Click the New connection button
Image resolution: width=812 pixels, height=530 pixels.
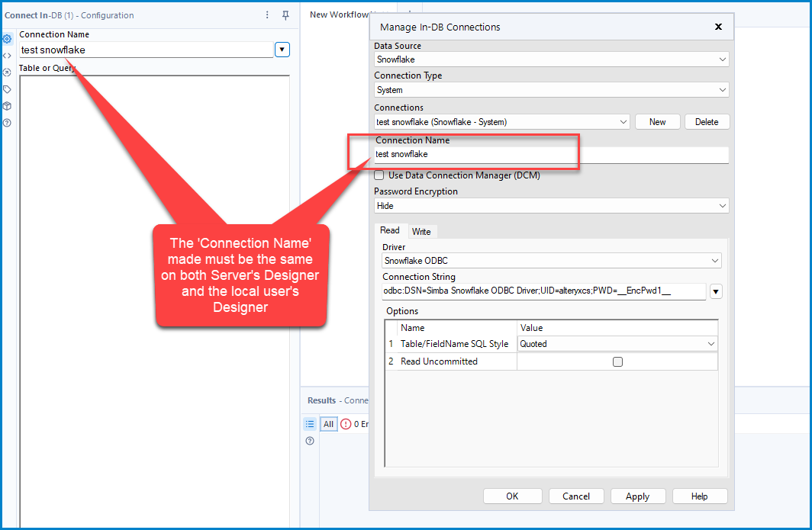[657, 122]
